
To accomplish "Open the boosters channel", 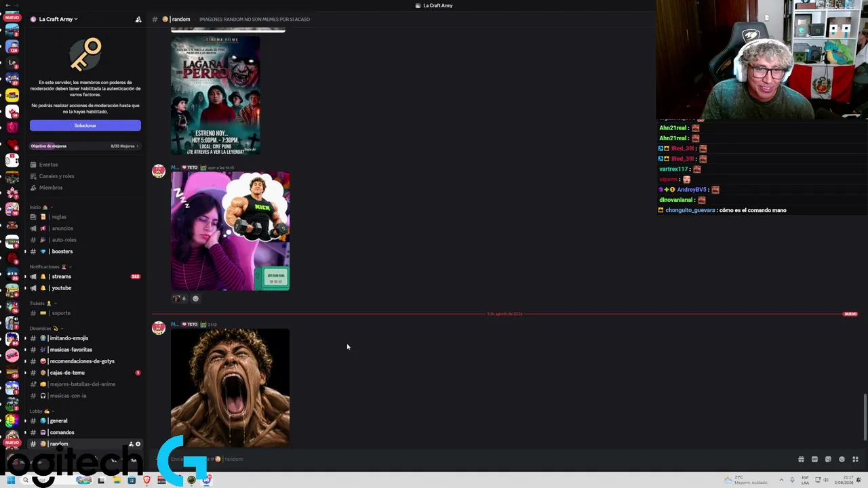I will pyautogui.click(x=85, y=251).
